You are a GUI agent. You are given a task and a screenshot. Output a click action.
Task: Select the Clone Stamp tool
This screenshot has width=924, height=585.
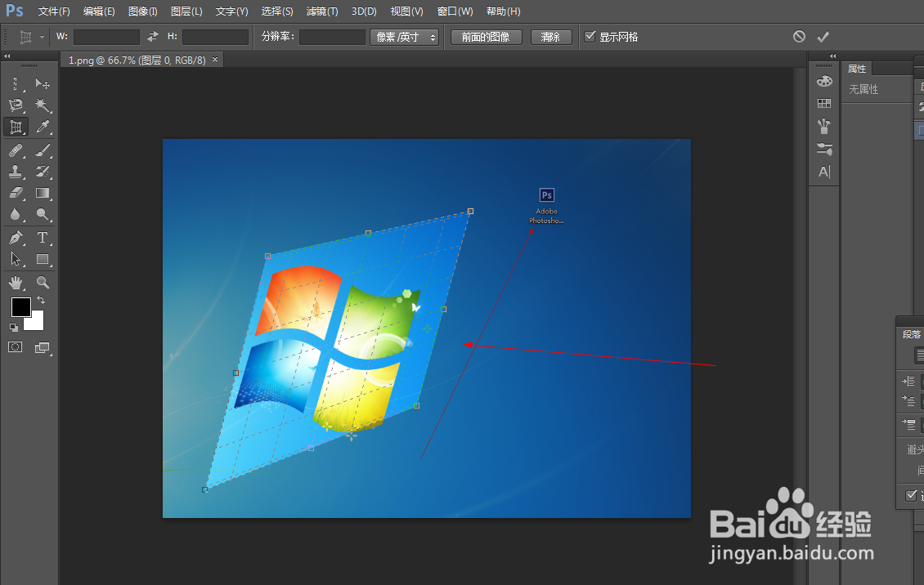click(x=16, y=172)
